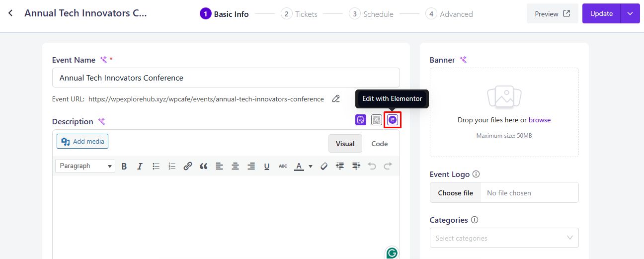Click the Grammarly icon in the editor

pyautogui.click(x=392, y=253)
